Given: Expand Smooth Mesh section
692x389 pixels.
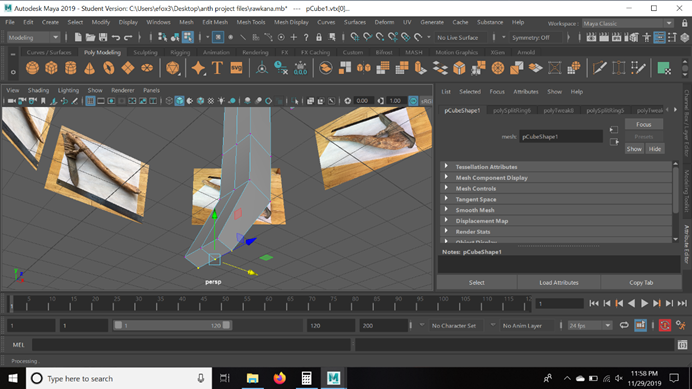Looking at the screenshot, I should click(556, 210).
